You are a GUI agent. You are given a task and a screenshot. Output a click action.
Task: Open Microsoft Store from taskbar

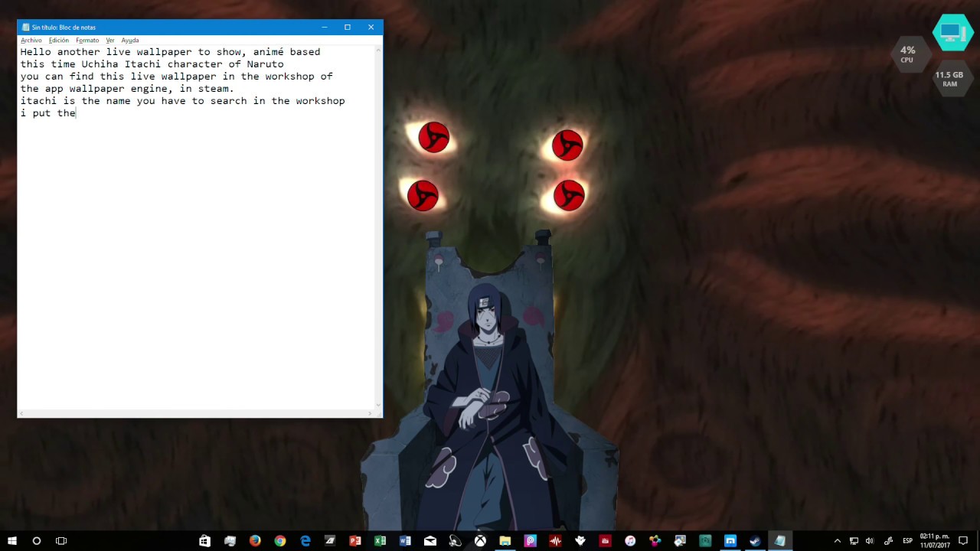pos(204,540)
